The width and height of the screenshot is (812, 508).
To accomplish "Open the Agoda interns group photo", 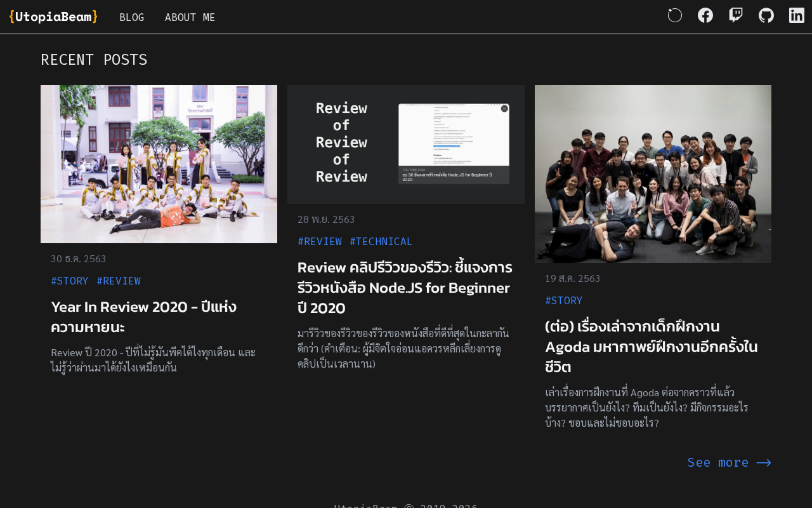I will [x=653, y=174].
